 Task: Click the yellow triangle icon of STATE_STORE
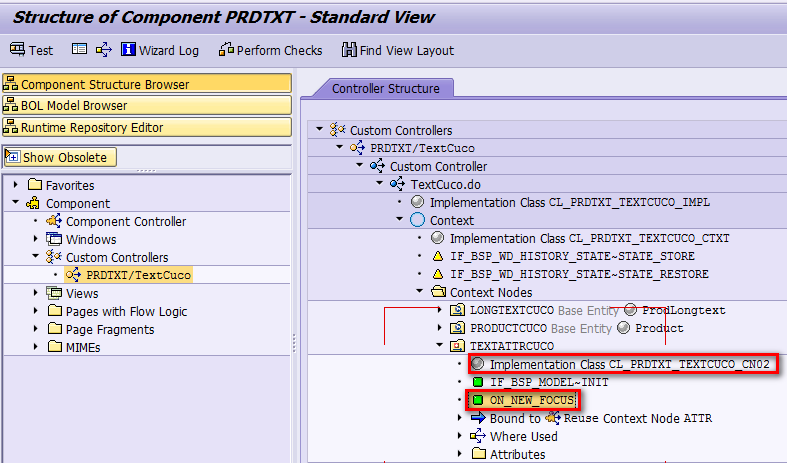[438, 256]
